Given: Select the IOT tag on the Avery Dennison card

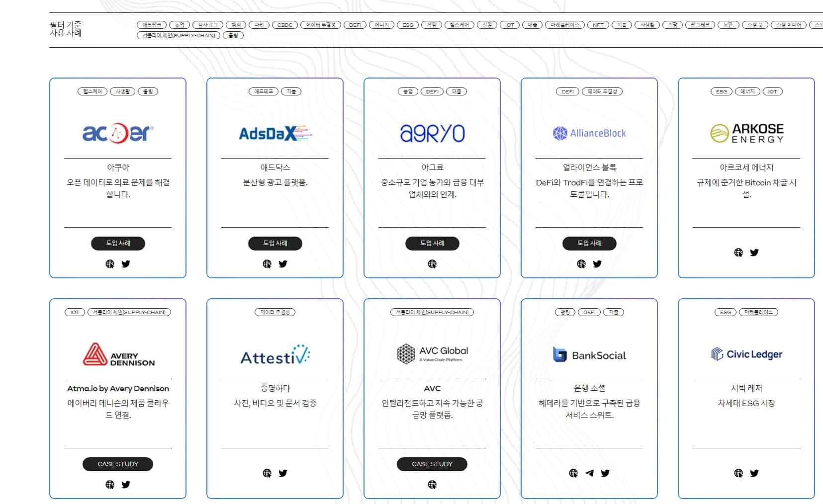Looking at the screenshot, I should tap(75, 312).
